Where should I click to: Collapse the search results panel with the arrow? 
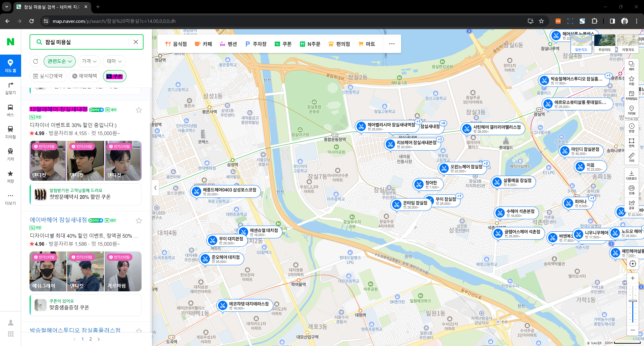click(x=155, y=188)
